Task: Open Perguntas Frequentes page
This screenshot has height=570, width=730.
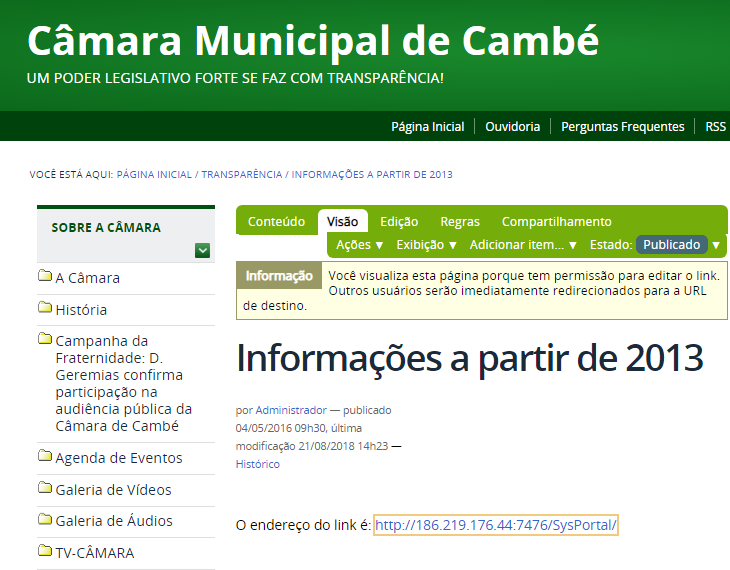Action: 622,127
